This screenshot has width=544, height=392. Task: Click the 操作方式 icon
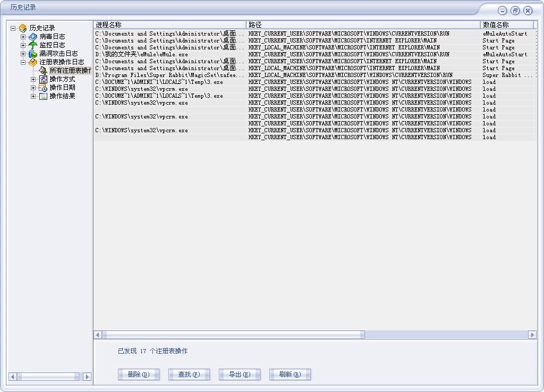click(43, 80)
